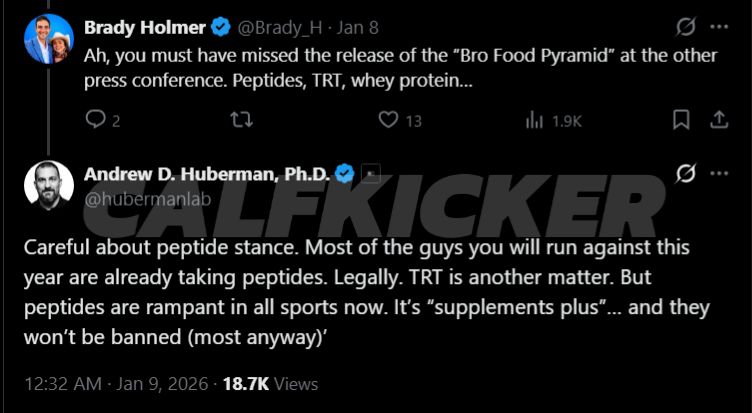Viewport: 752px width, 413px height.
Task: Open Andrew Huberman's profile picture
Action: pos(48,184)
